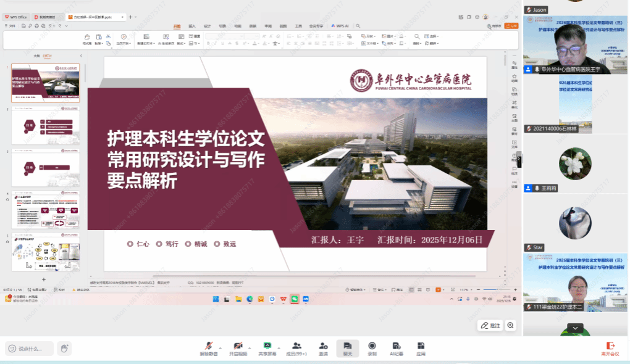Unmute microphone with 解除静音 button

(207, 348)
